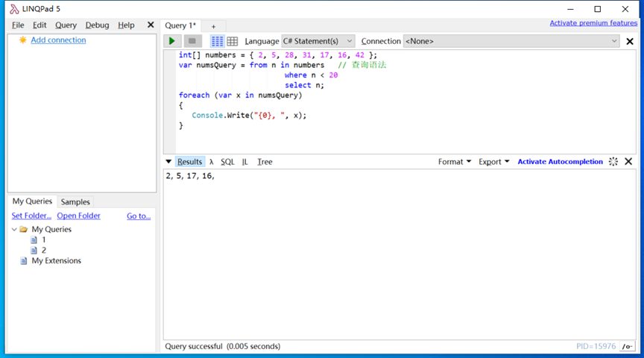644x358 pixels.
Task: Close the query tab with the X beside Connection
Action: pos(630,42)
